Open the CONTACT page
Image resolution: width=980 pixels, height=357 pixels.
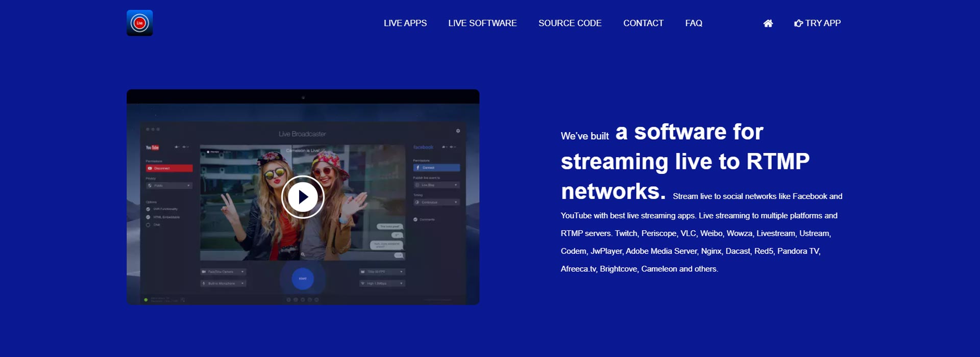[x=643, y=23]
